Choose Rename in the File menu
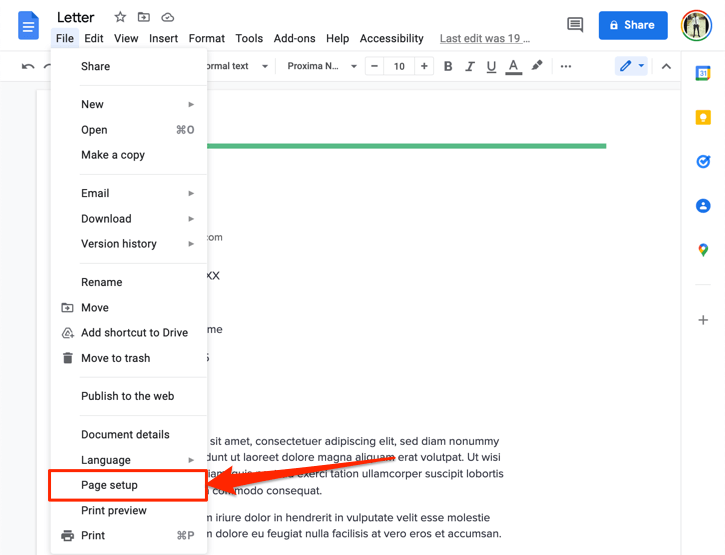The image size is (725, 555). (x=129, y=282)
